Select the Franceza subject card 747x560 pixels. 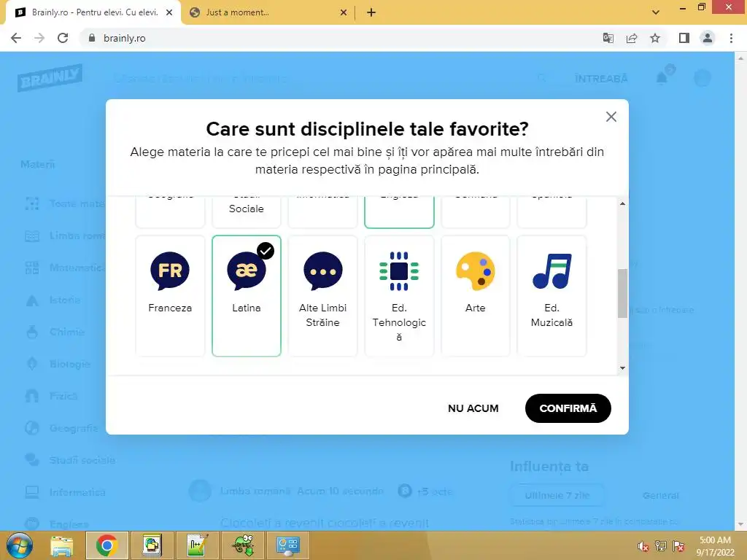[170, 296]
